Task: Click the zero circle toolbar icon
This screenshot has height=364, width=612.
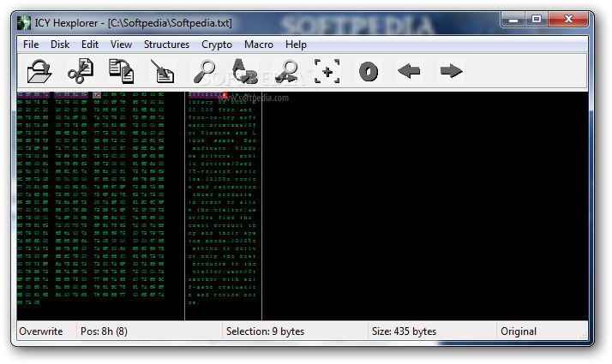Action: 369,72
